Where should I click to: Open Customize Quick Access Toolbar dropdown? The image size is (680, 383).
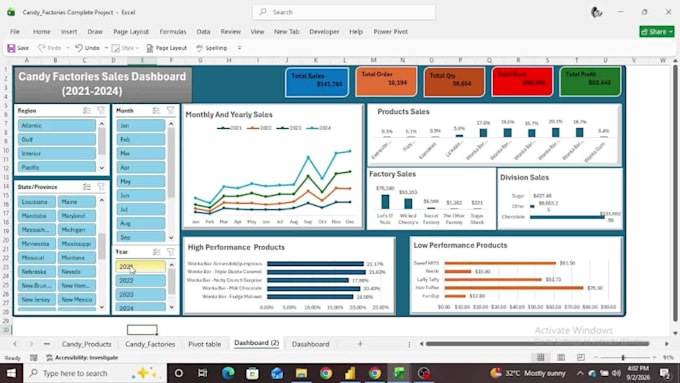239,48
